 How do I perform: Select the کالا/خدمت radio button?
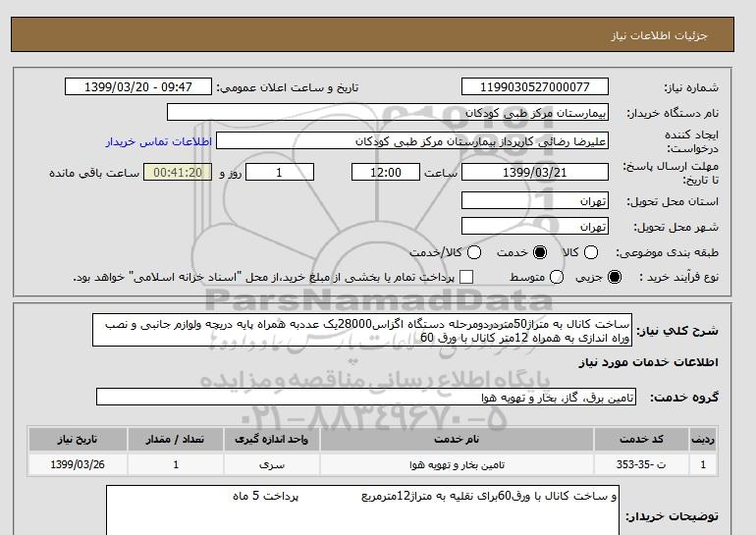click(x=474, y=252)
